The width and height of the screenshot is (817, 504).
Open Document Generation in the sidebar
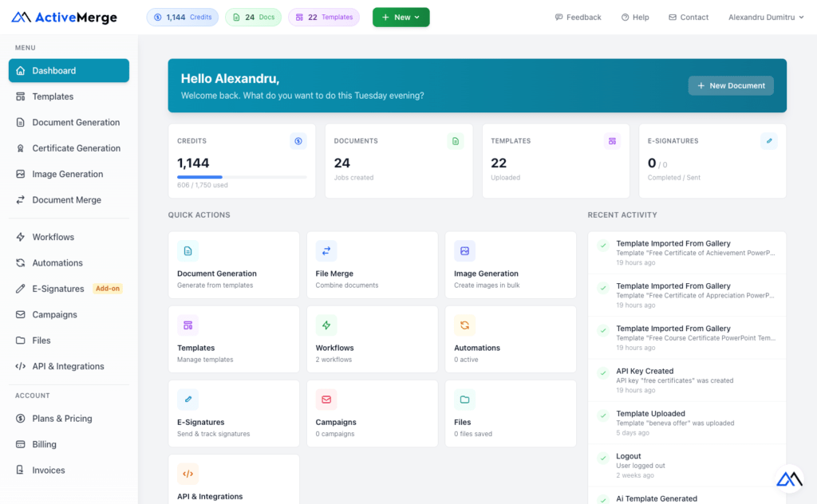[69, 122]
